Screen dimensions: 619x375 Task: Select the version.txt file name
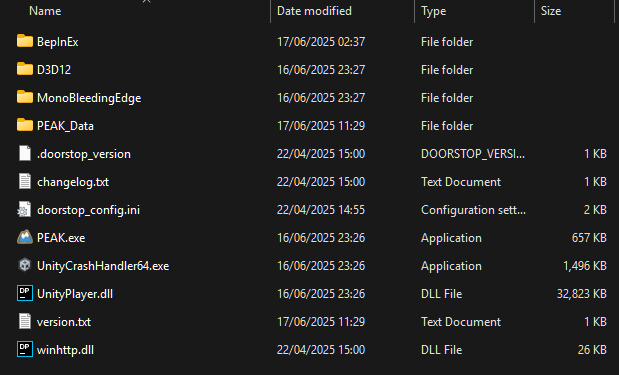64,322
